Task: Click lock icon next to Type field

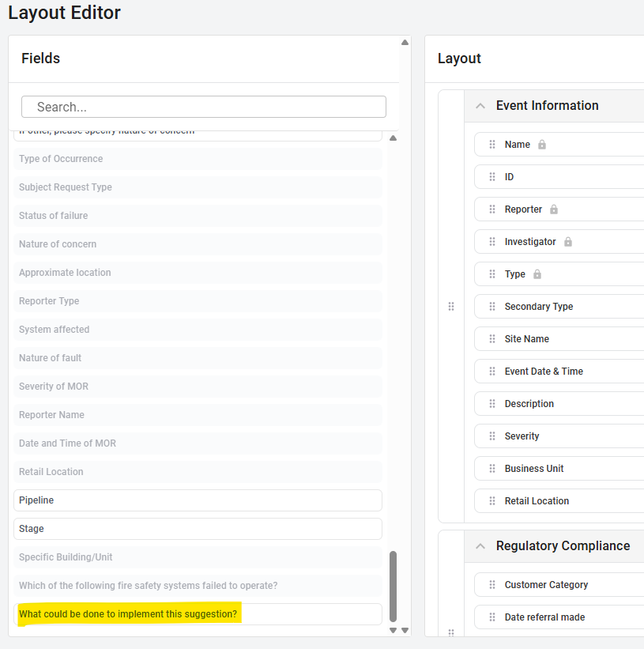Action: coord(537,274)
